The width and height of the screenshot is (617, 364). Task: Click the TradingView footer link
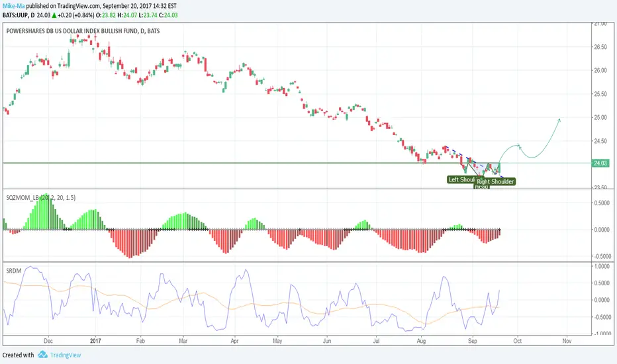(x=66, y=355)
